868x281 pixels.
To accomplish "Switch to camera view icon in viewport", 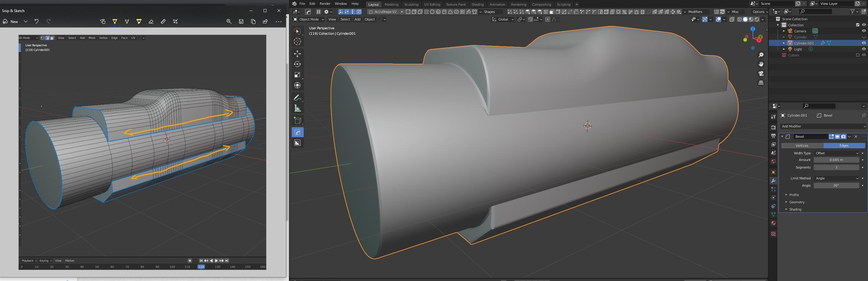I will [x=761, y=73].
